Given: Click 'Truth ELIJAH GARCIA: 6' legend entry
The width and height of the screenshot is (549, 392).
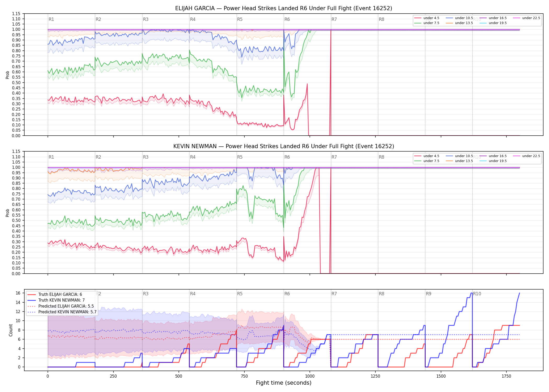Looking at the screenshot, I should (55, 295).
